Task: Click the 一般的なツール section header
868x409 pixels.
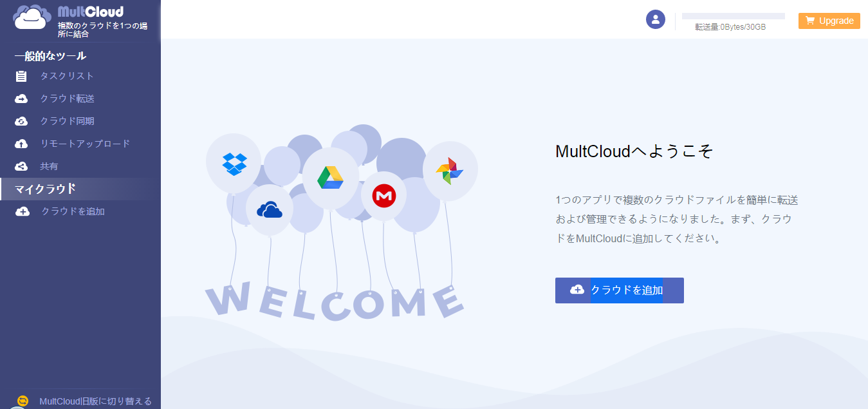Action: pyautogui.click(x=50, y=56)
